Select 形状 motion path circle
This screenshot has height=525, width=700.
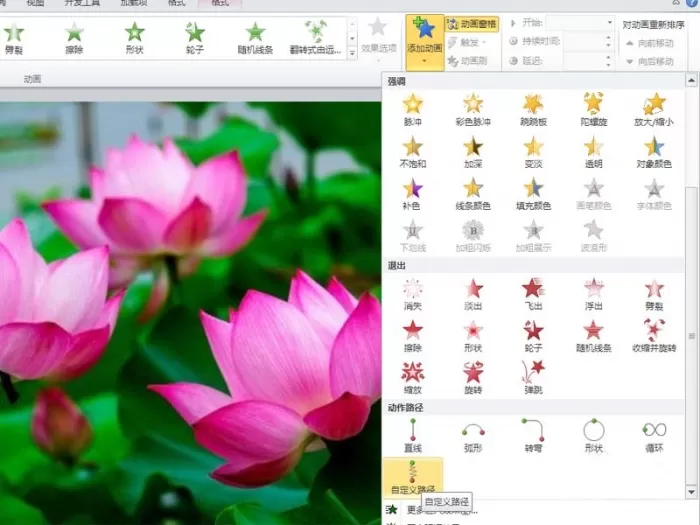tap(593, 436)
